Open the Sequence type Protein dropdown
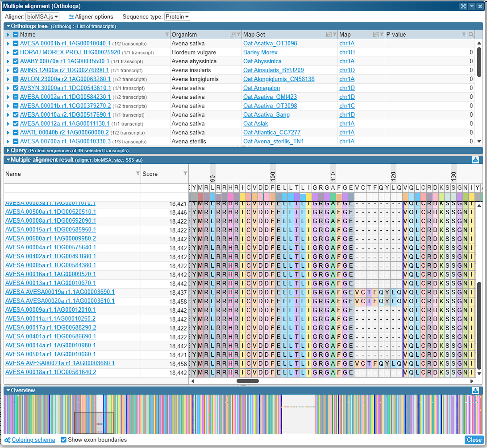The height and width of the screenshot is (448, 487). coord(177,17)
